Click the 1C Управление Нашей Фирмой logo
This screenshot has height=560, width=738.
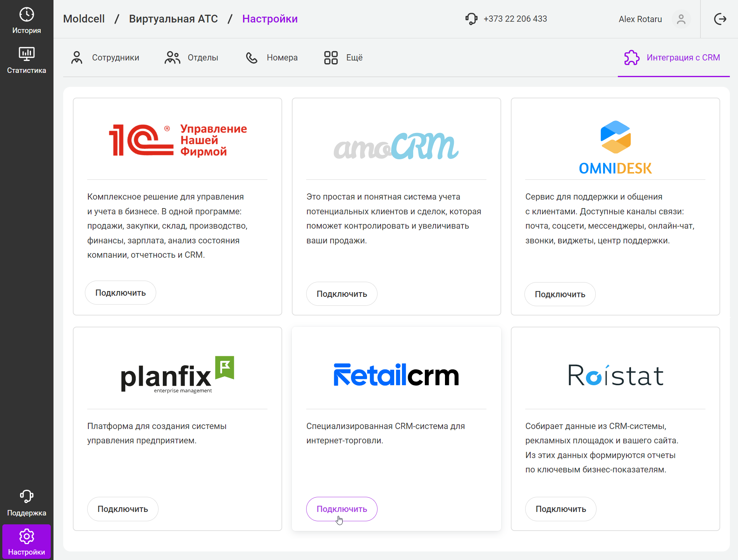point(178,140)
